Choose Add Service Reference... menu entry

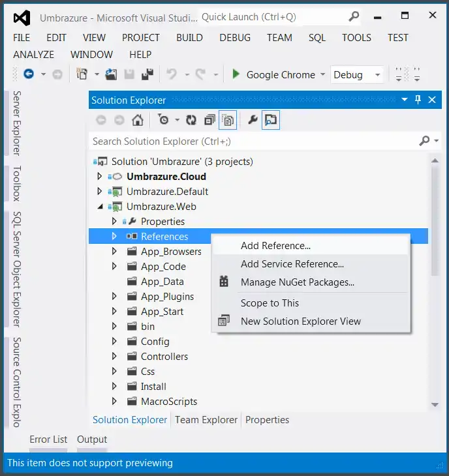coord(311,264)
